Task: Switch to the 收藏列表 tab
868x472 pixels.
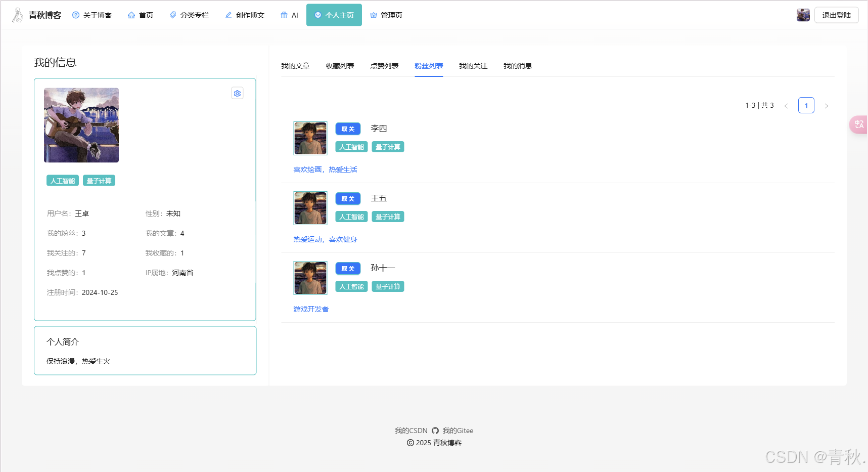Action: (x=340, y=66)
